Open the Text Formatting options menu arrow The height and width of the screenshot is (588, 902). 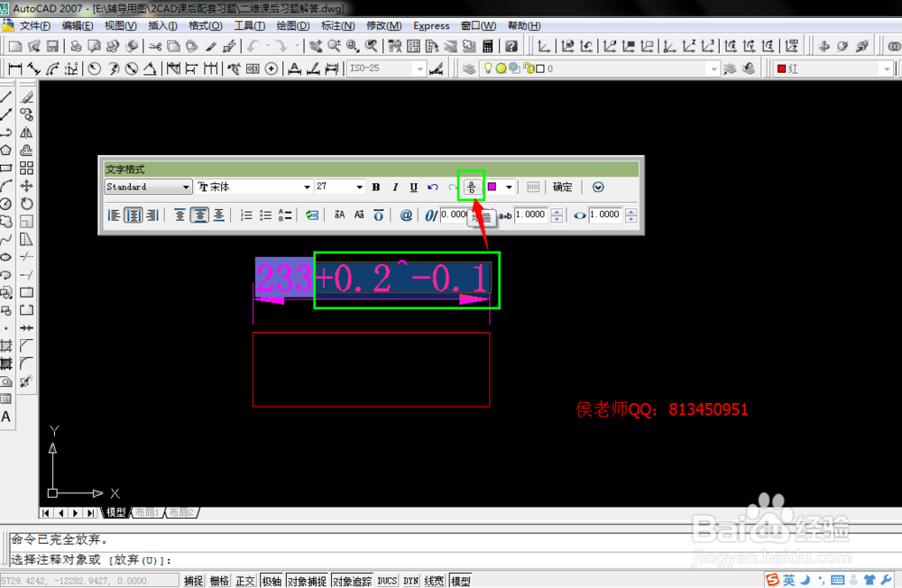pos(598,187)
